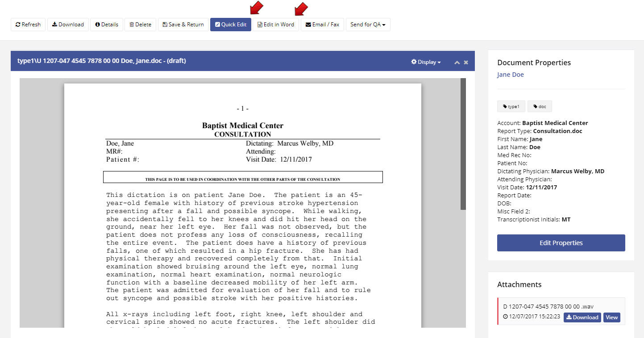Select the doc tag
The height and width of the screenshot is (338, 644).
pos(540,106)
